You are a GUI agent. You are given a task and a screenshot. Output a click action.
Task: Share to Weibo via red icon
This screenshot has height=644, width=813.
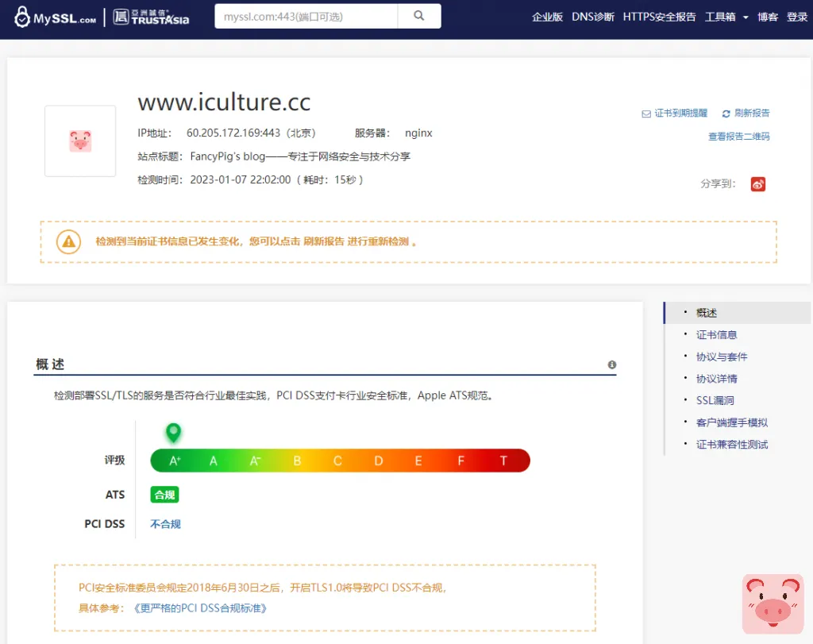(x=758, y=184)
